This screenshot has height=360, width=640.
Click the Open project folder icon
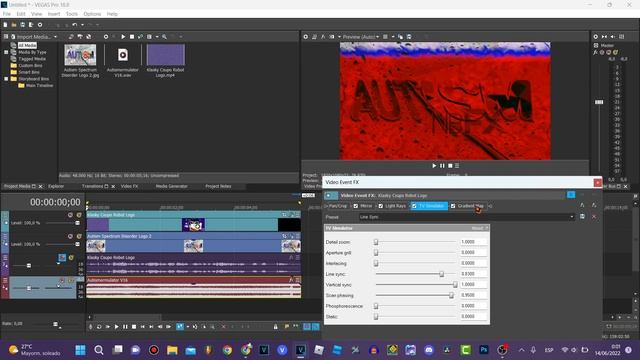[14, 25]
